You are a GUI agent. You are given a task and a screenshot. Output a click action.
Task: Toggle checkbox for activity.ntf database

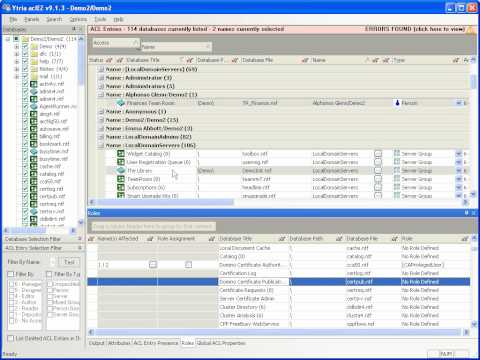coord(25,84)
